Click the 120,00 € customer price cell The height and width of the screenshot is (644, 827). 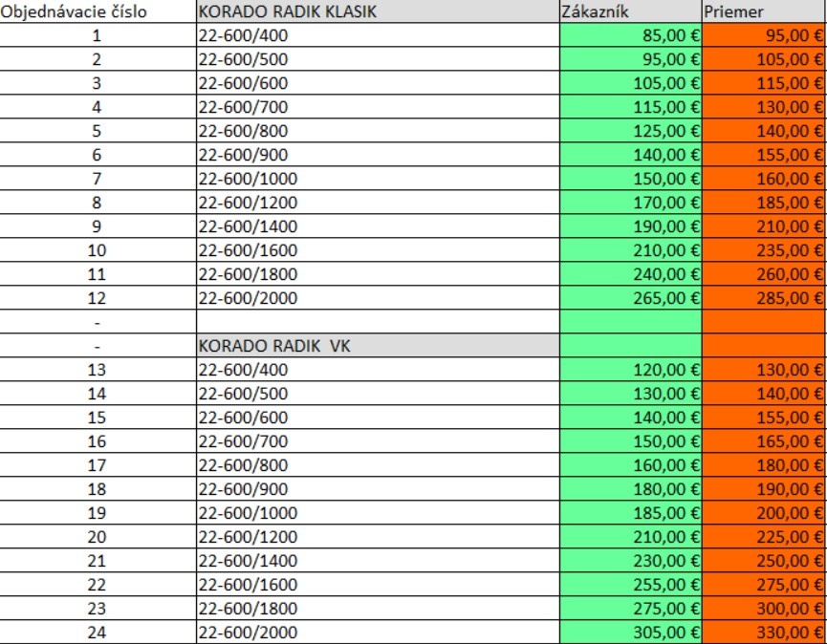[x=631, y=370]
